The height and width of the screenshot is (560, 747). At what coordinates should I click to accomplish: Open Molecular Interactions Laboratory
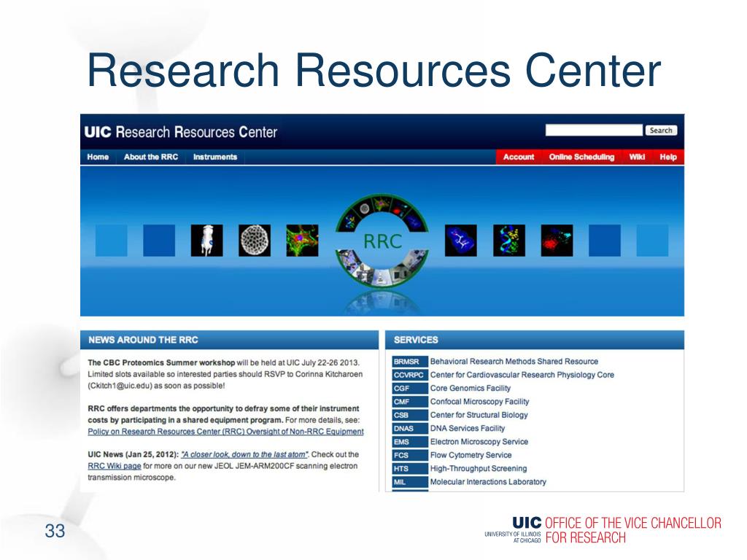488,481
